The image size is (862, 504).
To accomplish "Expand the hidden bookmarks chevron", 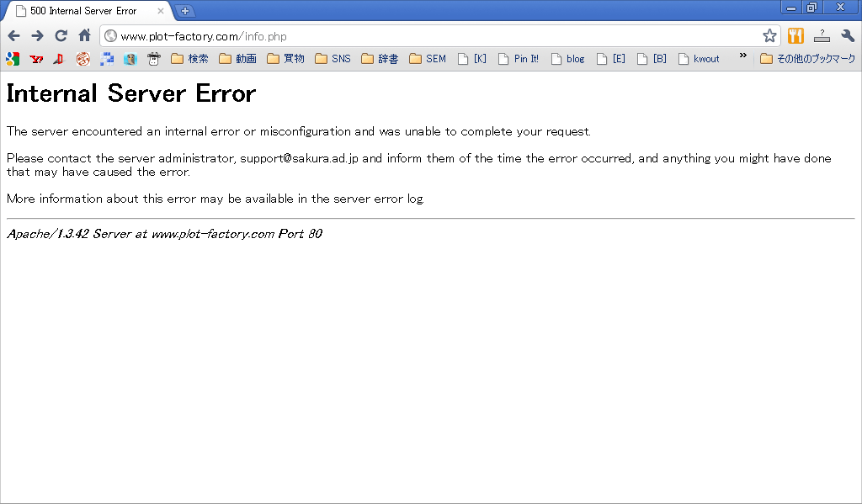I will [742, 56].
